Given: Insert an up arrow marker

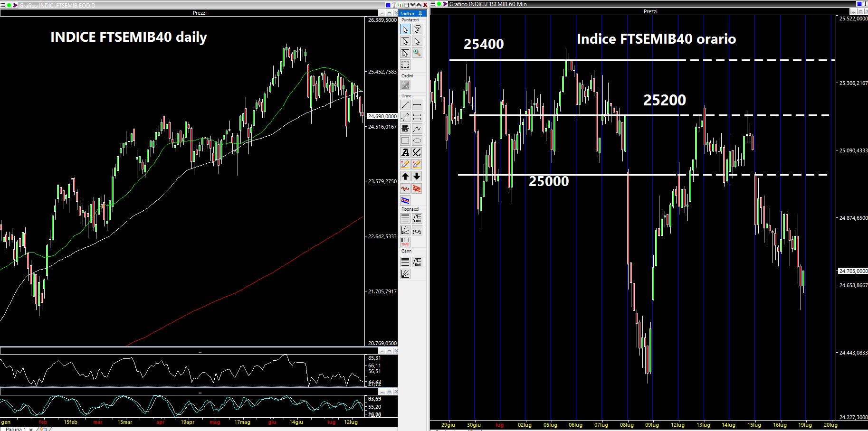Looking at the screenshot, I should (405, 176).
